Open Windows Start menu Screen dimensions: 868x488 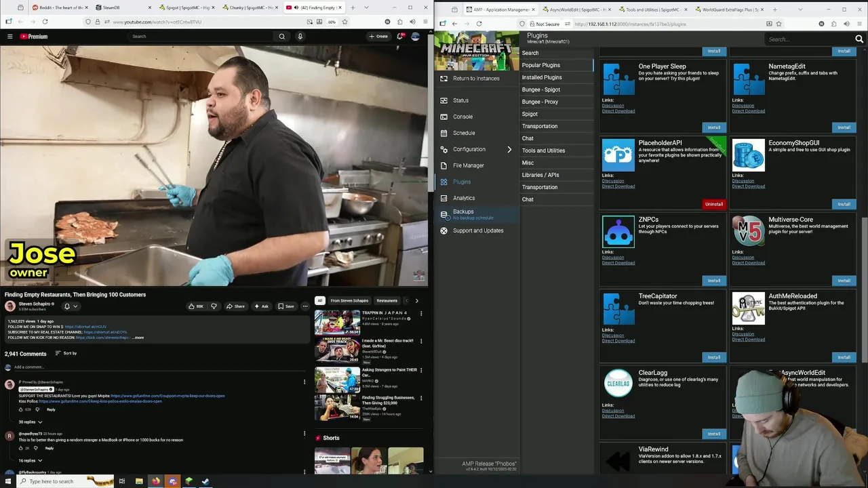click(x=7, y=481)
